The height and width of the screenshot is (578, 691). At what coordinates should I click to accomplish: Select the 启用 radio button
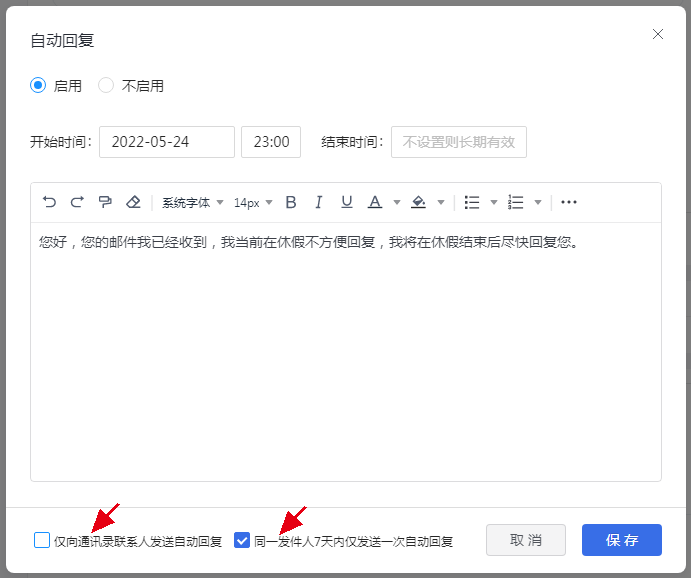38,85
